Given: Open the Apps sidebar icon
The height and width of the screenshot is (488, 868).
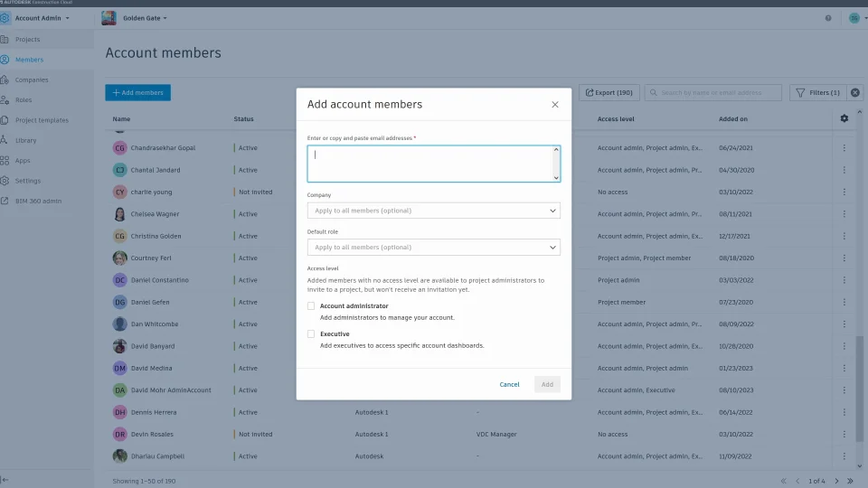Looking at the screenshot, I should click(5, 161).
